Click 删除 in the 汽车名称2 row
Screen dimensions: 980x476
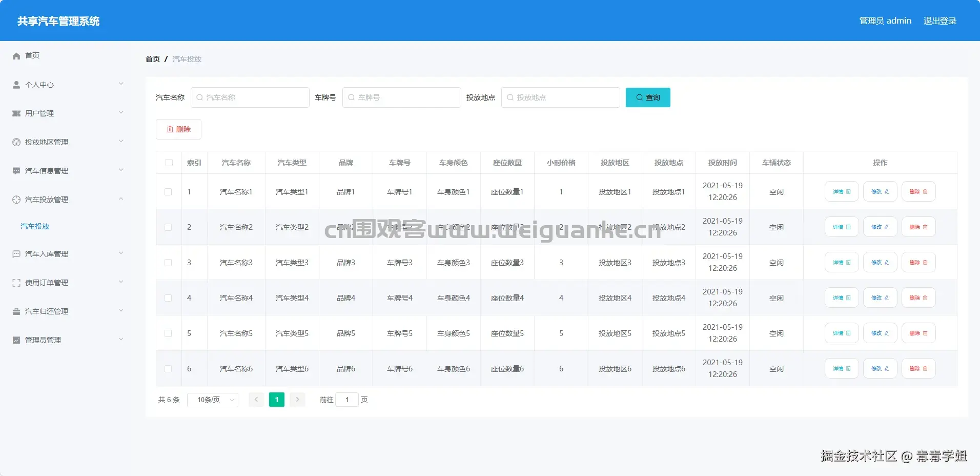(918, 227)
